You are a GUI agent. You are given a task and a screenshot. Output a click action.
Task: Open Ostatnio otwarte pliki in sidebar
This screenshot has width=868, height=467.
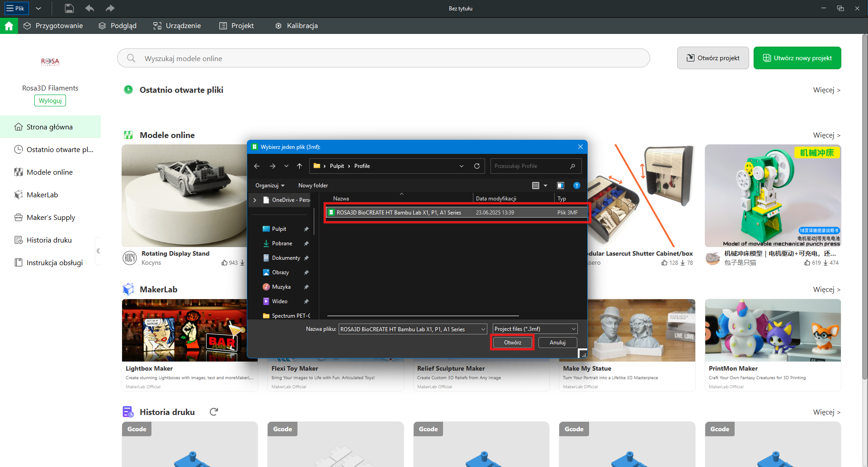[x=50, y=149]
